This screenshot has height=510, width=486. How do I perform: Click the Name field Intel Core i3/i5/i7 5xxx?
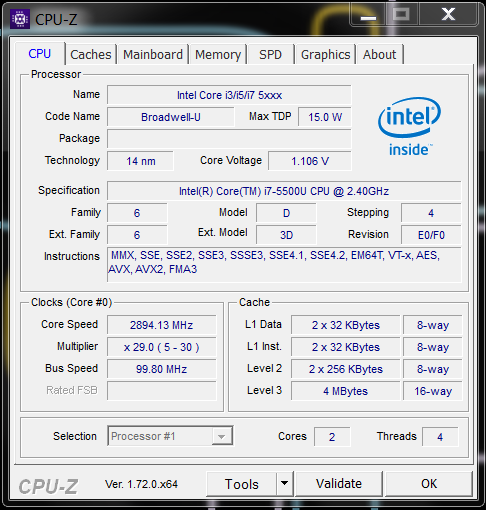(229, 95)
